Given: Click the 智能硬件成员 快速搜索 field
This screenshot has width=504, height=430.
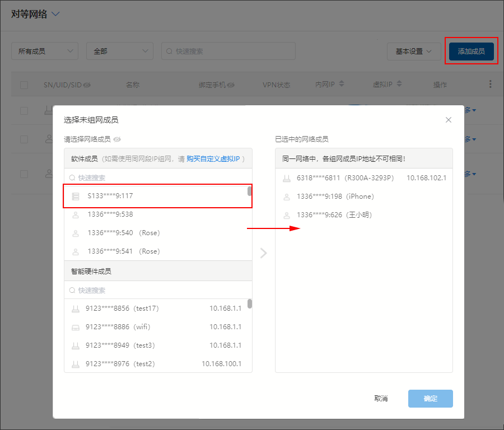Looking at the screenshot, I should 158,290.
